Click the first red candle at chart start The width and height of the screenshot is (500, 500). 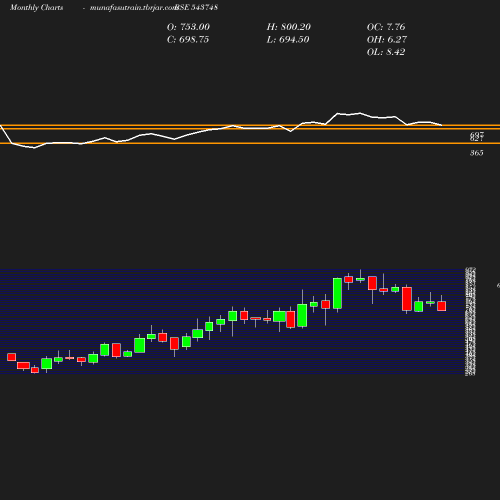click(x=12, y=357)
